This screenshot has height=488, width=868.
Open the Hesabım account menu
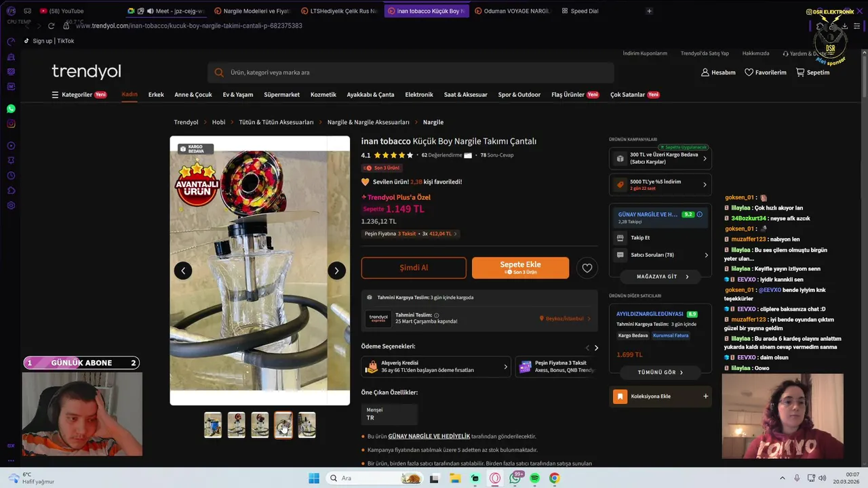click(x=718, y=73)
